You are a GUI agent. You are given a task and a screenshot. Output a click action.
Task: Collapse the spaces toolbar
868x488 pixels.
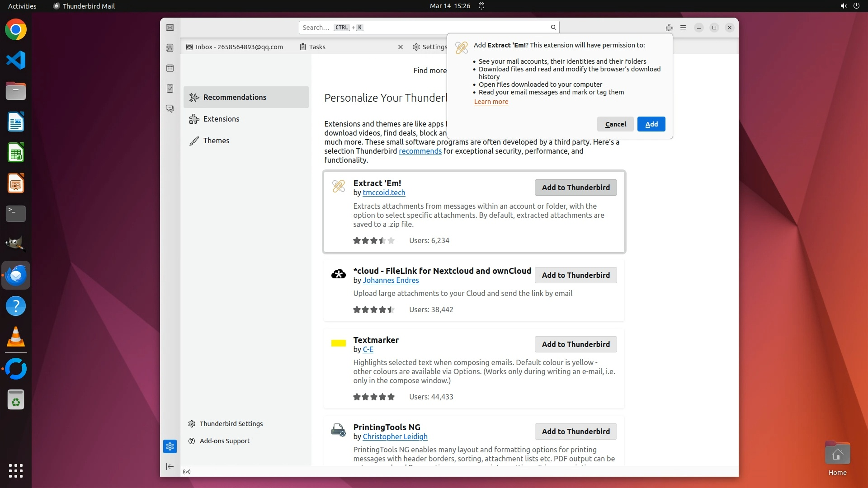pyautogui.click(x=170, y=466)
